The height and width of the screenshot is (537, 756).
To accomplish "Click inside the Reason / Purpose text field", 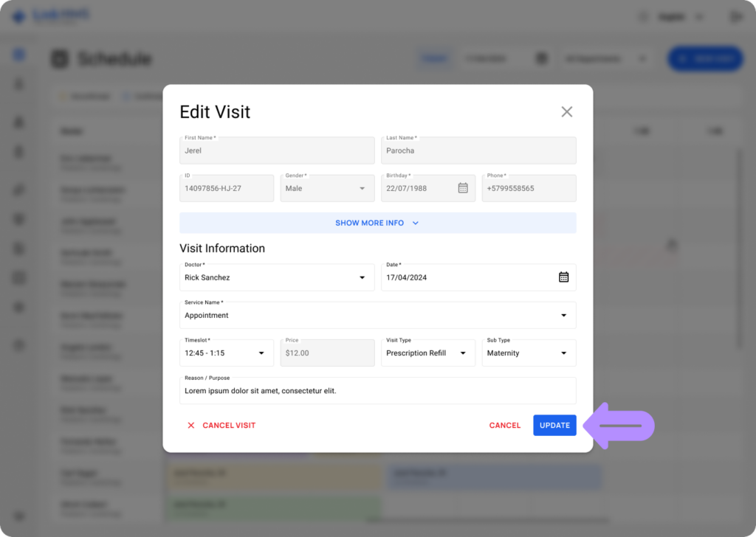I will [377, 389].
